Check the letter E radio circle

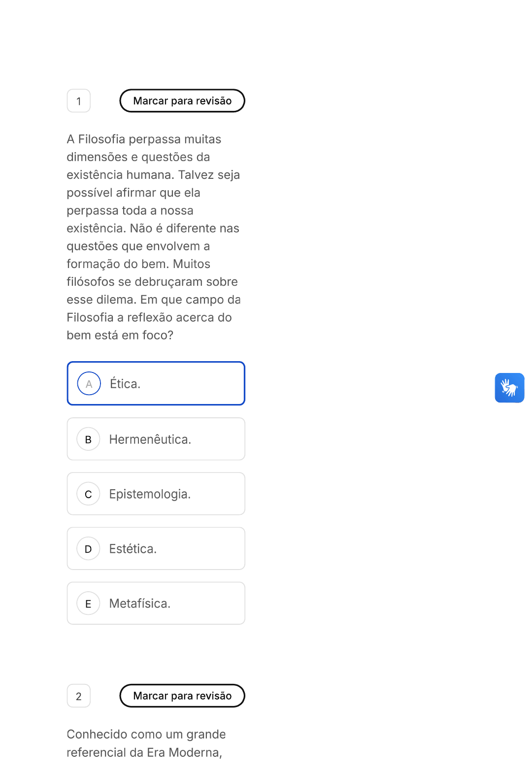click(x=89, y=604)
